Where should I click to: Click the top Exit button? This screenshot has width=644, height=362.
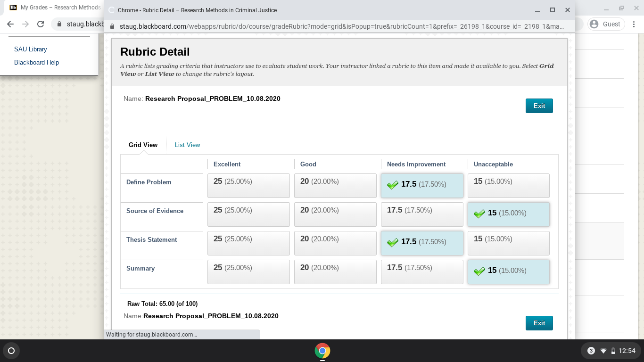tap(539, 106)
